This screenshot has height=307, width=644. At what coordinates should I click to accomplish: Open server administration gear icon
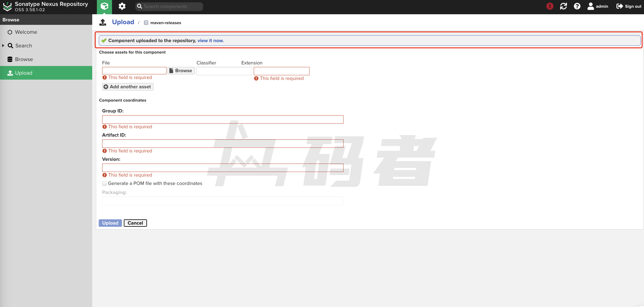tap(122, 7)
